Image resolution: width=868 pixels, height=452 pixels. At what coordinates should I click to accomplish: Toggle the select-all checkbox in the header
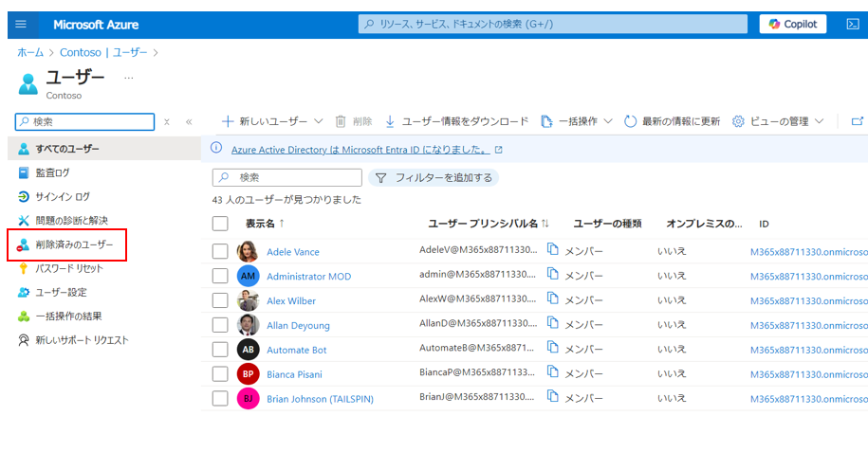click(x=220, y=224)
